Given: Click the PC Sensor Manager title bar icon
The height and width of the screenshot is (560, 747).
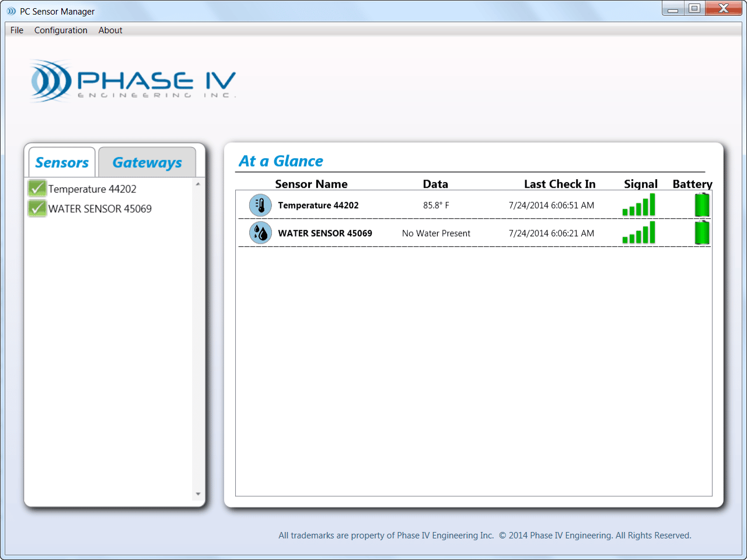Looking at the screenshot, I should pos(10,10).
